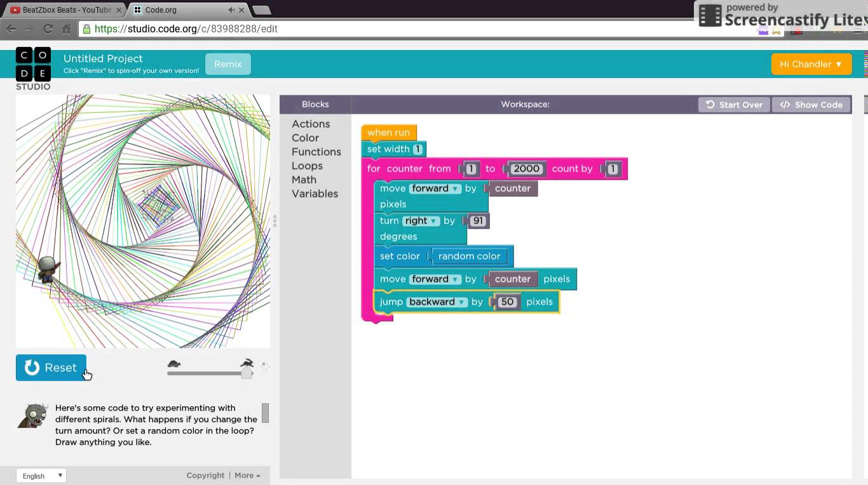Screen dimensions: 868x485
Task: Click the 2000 value field in the for block
Action: (x=526, y=168)
